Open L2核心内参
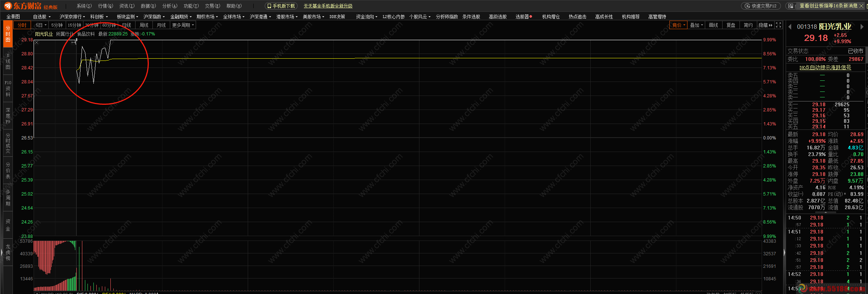The height and width of the screenshot is (294, 868). (x=394, y=17)
